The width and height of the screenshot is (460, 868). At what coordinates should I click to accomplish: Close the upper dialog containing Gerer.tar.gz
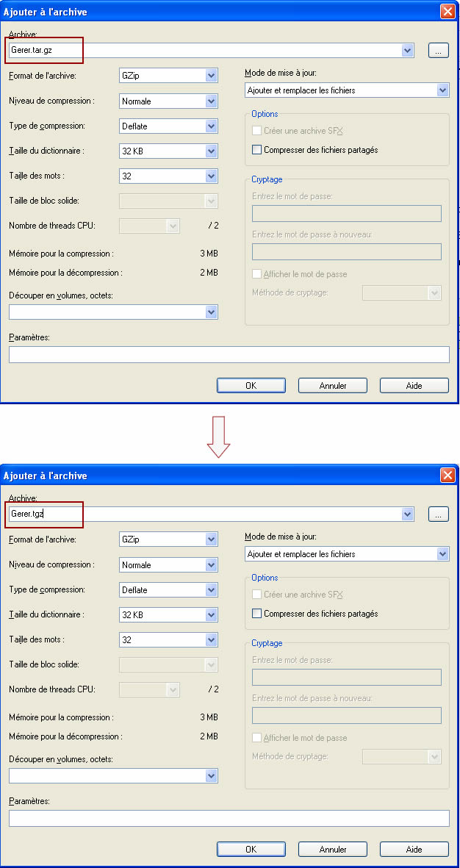[447, 12]
